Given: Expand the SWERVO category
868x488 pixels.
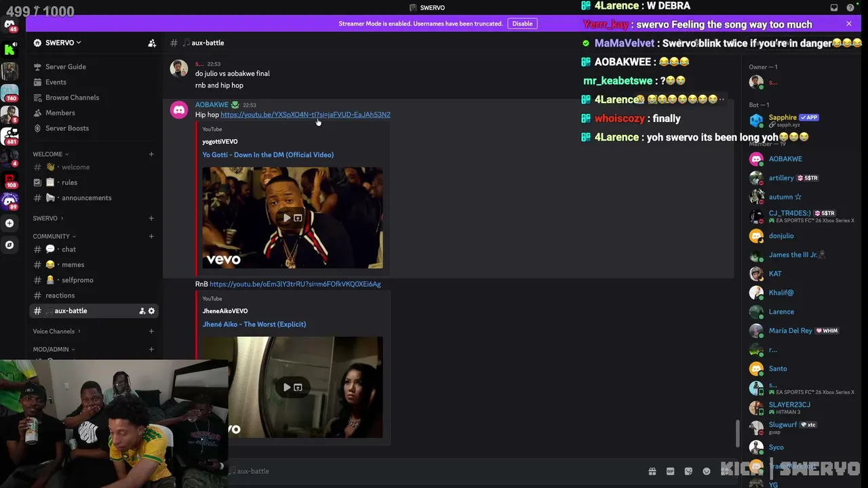Looking at the screenshot, I should point(48,218).
